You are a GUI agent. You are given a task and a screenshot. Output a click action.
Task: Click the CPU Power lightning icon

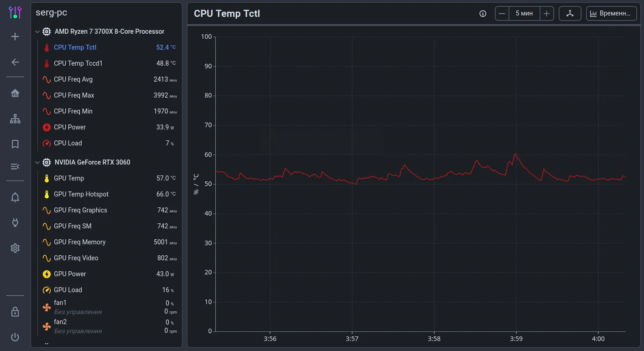[x=47, y=127]
